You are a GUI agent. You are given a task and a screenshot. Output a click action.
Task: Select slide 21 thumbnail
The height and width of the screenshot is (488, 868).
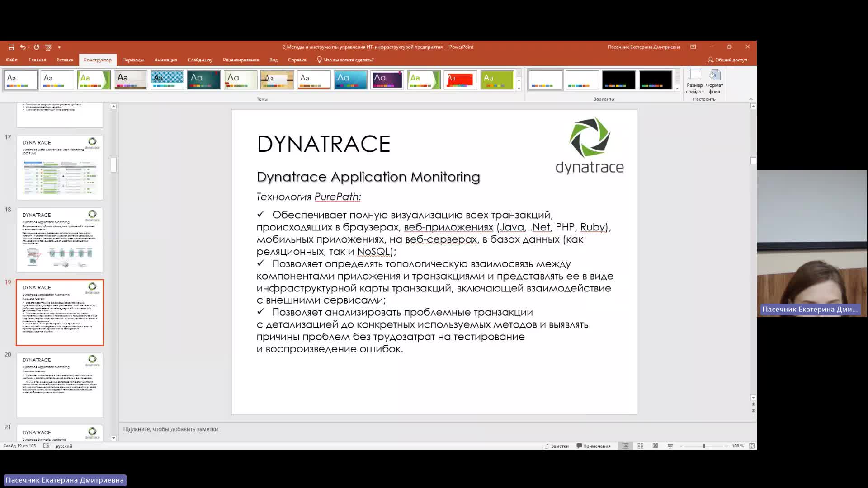(x=60, y=433)
